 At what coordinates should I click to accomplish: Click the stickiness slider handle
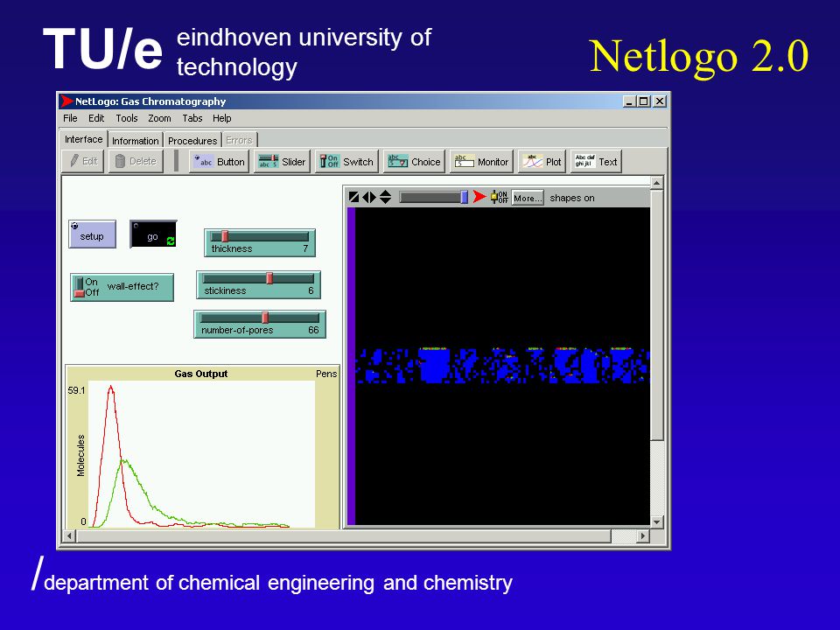(x=269, y=278)
